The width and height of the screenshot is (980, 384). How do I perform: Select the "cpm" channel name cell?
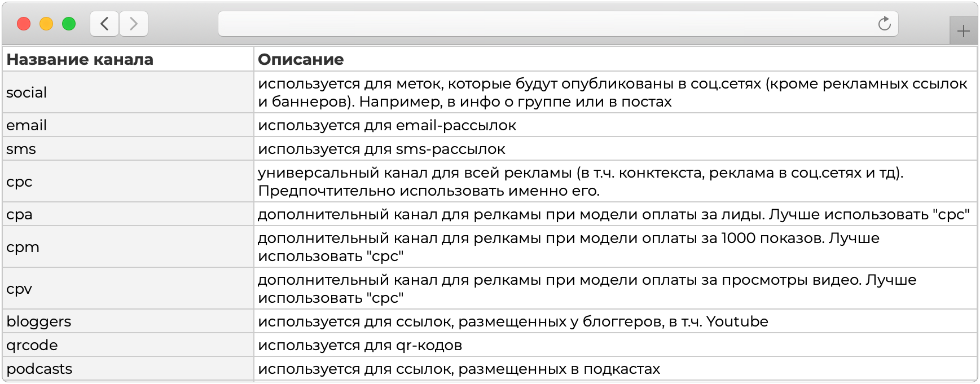tap(23, 247)
